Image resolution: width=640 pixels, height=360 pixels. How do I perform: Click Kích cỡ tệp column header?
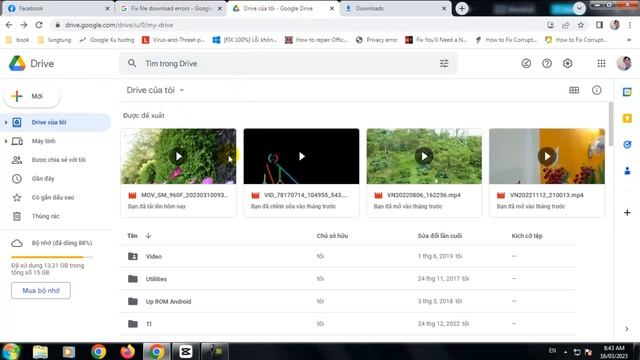coord(527,236)
